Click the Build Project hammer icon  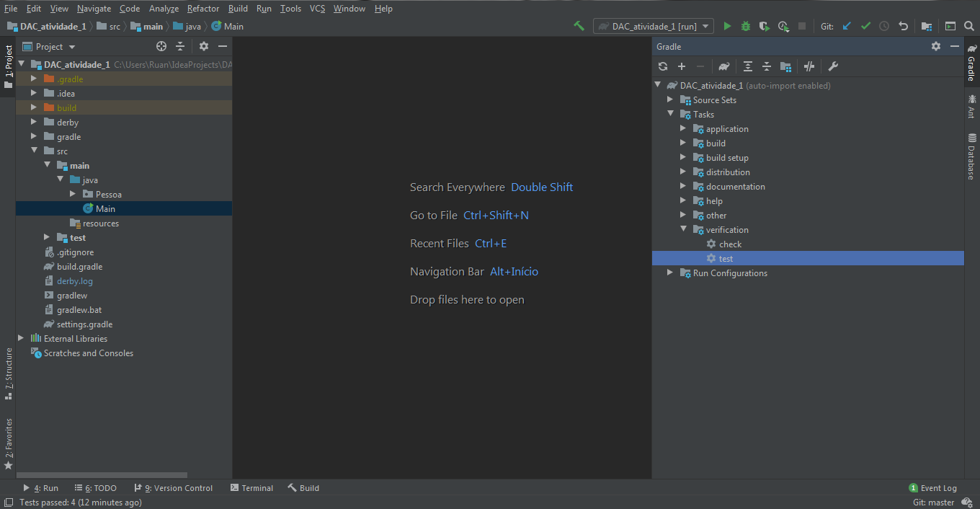579,26
